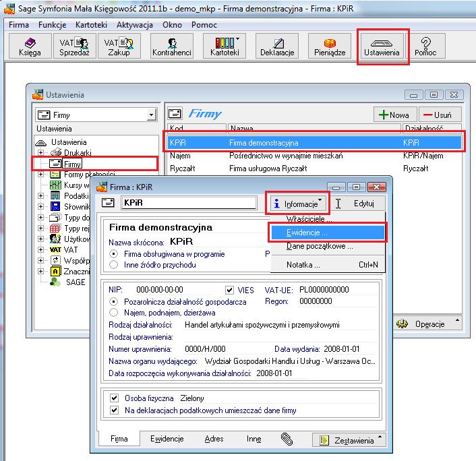Expand the Drukarki tree node
The height and width of the screenshot is (461, 476).
(x=40, y=152)
